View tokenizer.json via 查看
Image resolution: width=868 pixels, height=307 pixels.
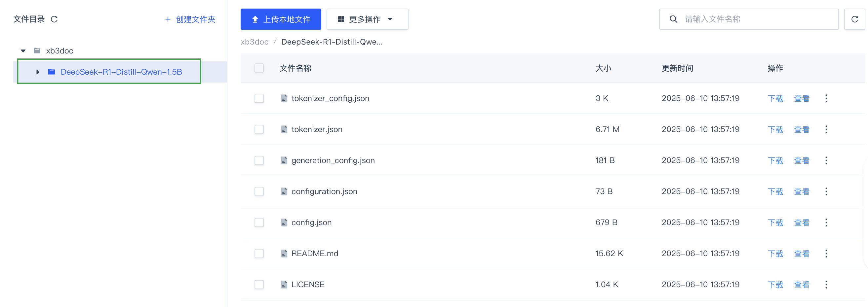click(x=802, y=129)
